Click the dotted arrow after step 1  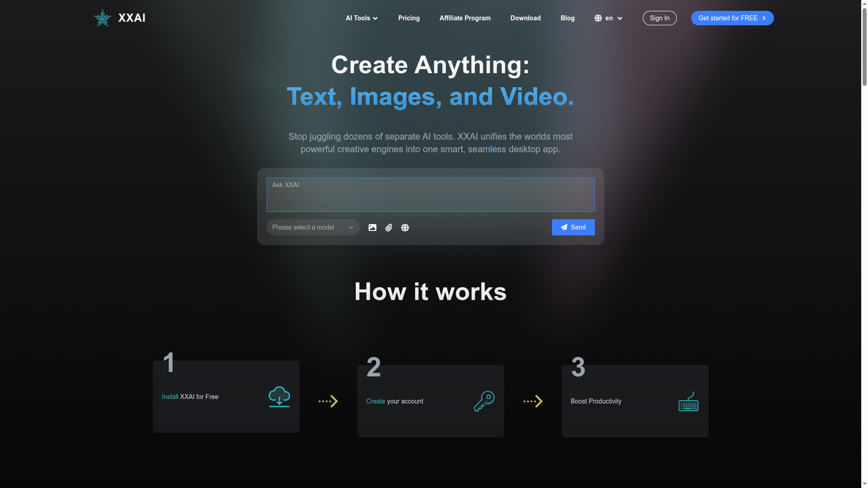point(328,401)
